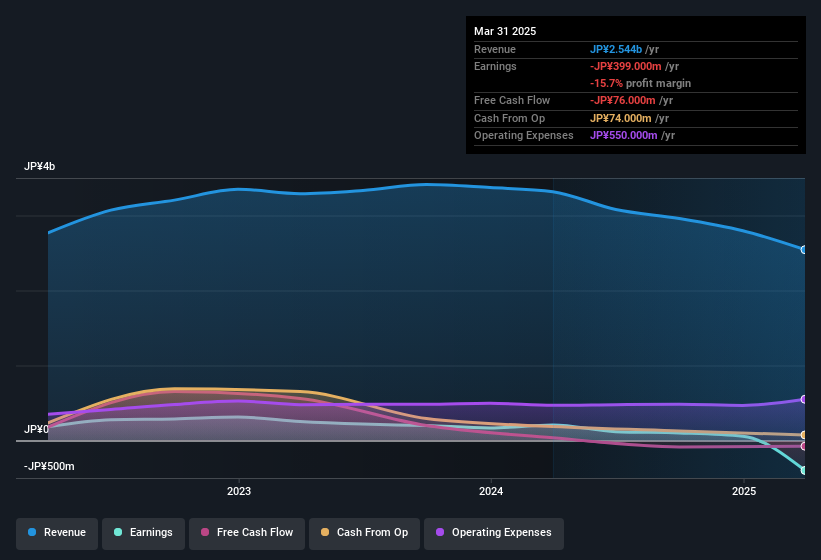The width and height of the screenshot is (821, 560).
Task: Click the blue Revenue legend dot
Action: point(32,532)
